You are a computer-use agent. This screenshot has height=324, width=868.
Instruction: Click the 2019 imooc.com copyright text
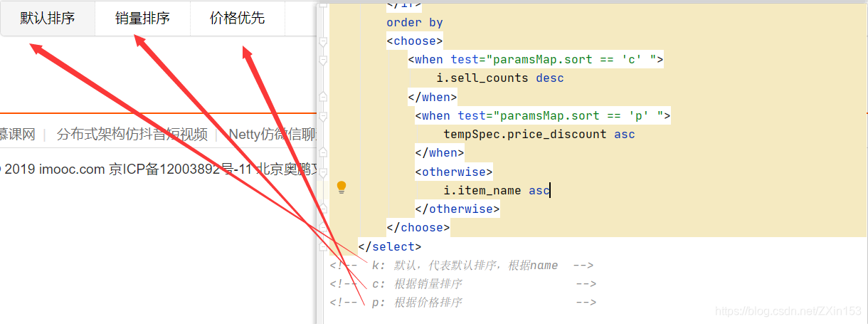55,169
